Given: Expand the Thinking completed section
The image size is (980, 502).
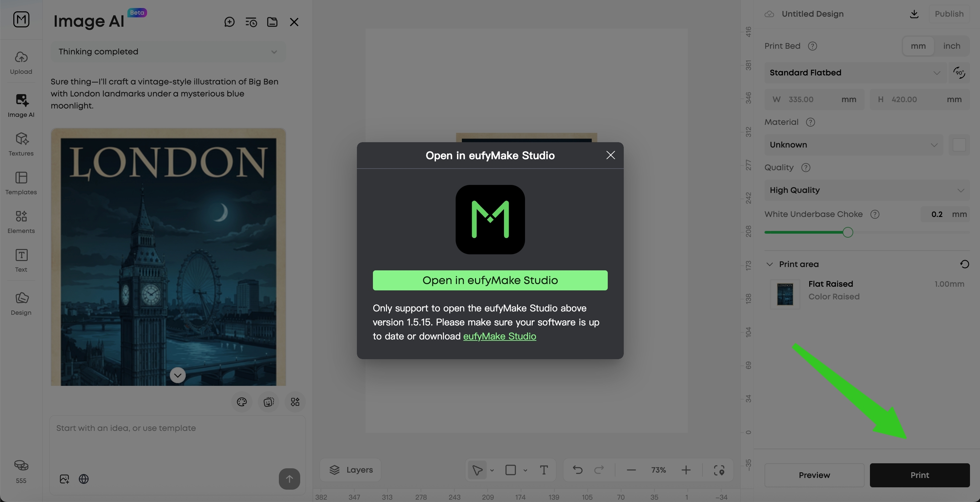Looking at the screenshot, I should pyautogui.click(x=168, y=52).
